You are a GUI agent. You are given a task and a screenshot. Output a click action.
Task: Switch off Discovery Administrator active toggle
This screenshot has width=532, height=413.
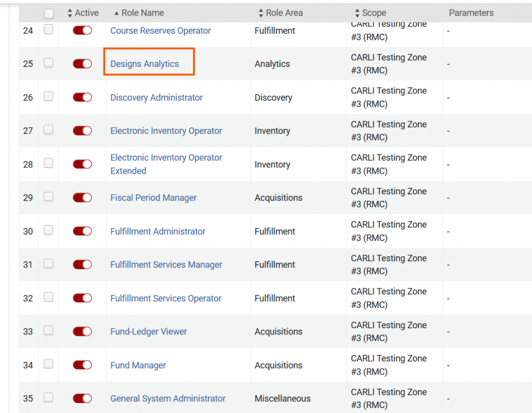[82, 97]
